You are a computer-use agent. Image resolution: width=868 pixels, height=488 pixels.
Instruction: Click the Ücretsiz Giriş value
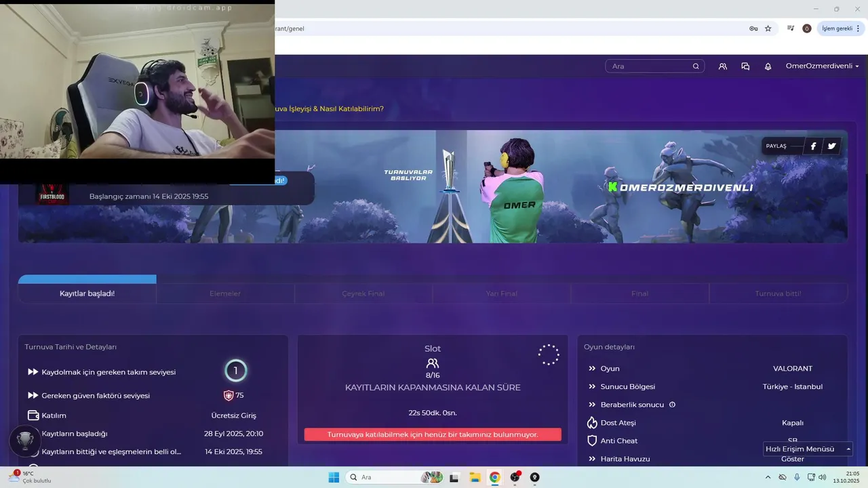pyautogui.click(x=234, y=415)
